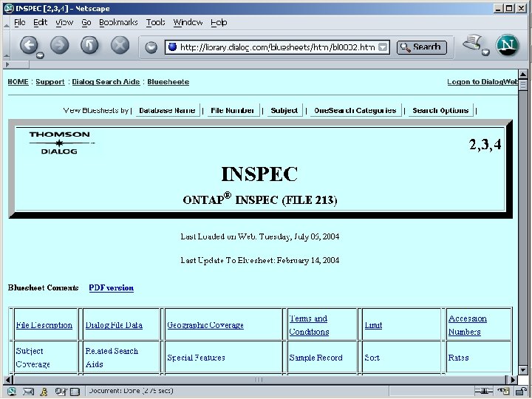Open the File menu
Screen dimensions: 532x399
pyautogui.click(x=20, y=22)
